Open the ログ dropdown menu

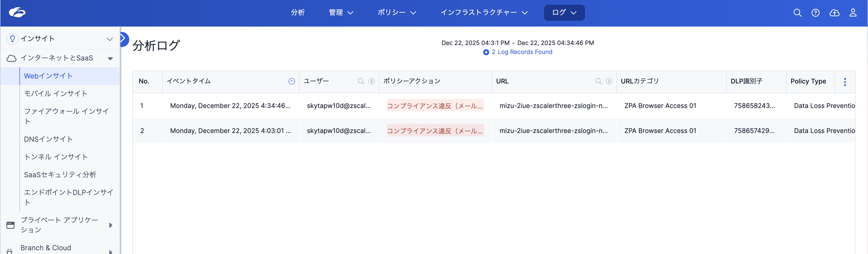[565, 12]
